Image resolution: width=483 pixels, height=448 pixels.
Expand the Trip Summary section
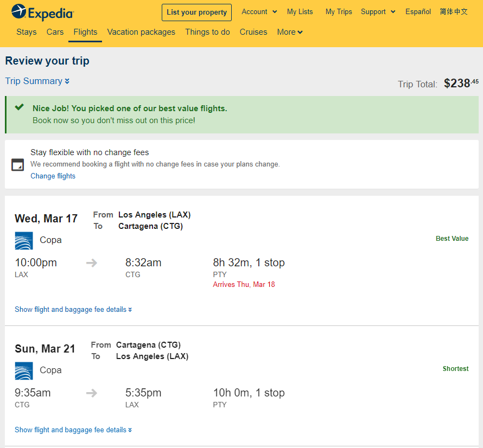(x=37, y=81)
